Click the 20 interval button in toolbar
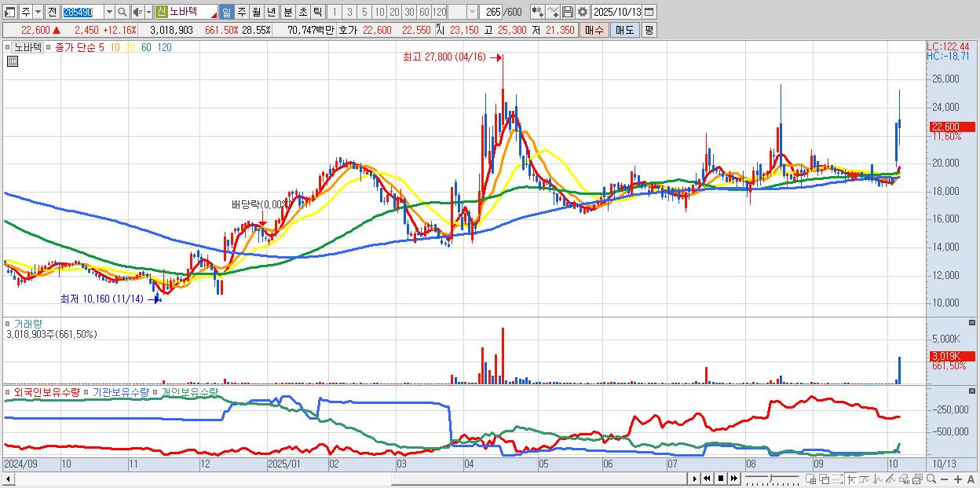Viewport: 980px width, 488px height. tap(394, 12)
